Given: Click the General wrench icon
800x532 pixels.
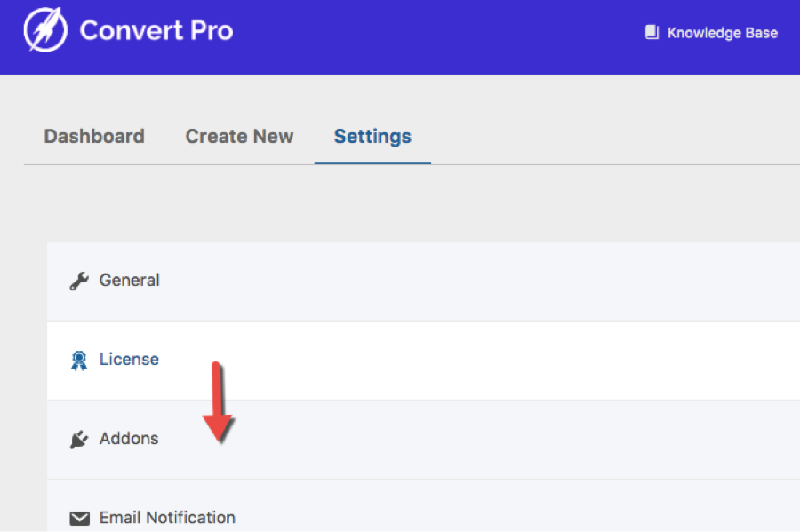Looking at the screenshot, I should coord(79,281).
